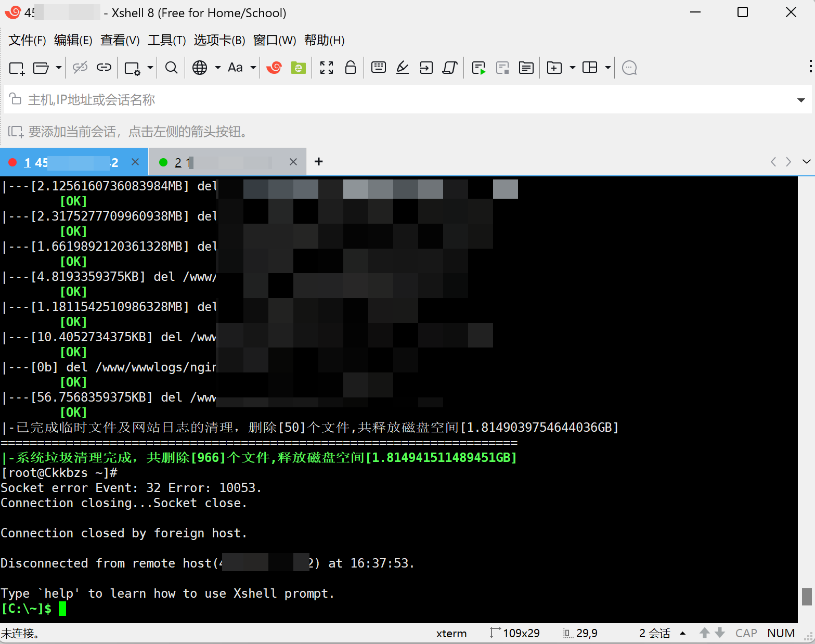Launch Xftp with the green folder icon
815x644 pixels.
(x=298, y=68)
